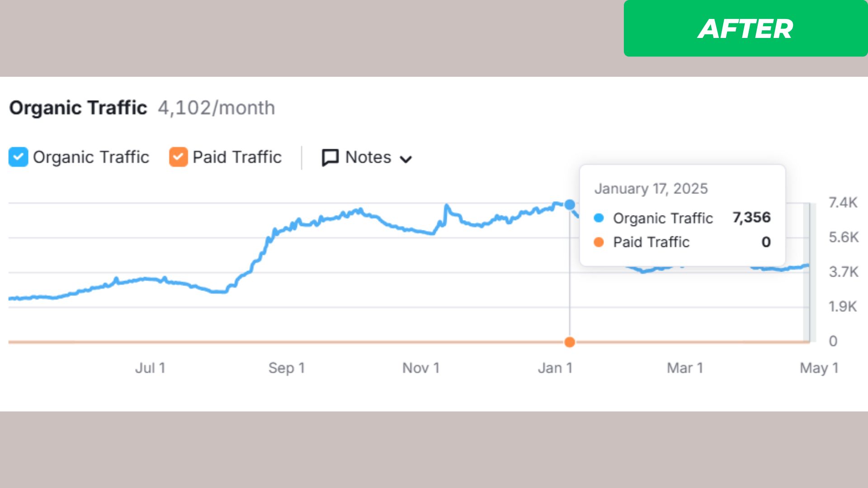
Task: Click the Jul 1 axis label
Action: [151, 368]
